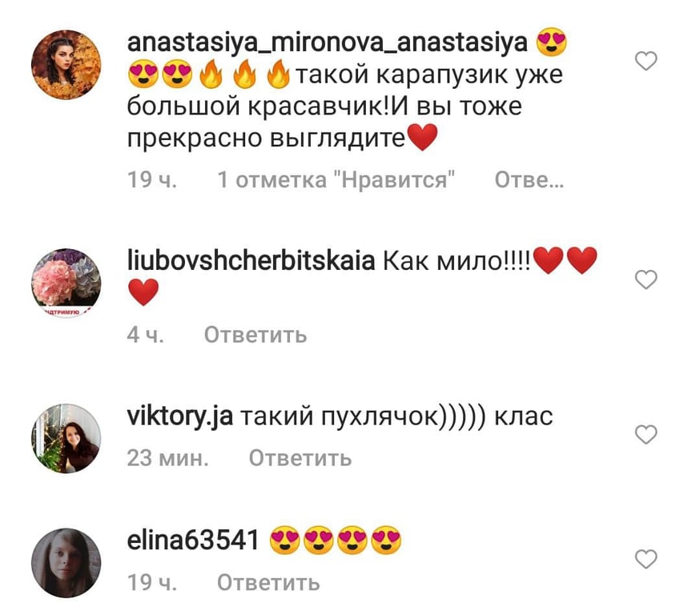The height and width of the screenshot is (615, 700).
Task: Click Ответить under viktory.ja's comment
Action: (300, 458)
